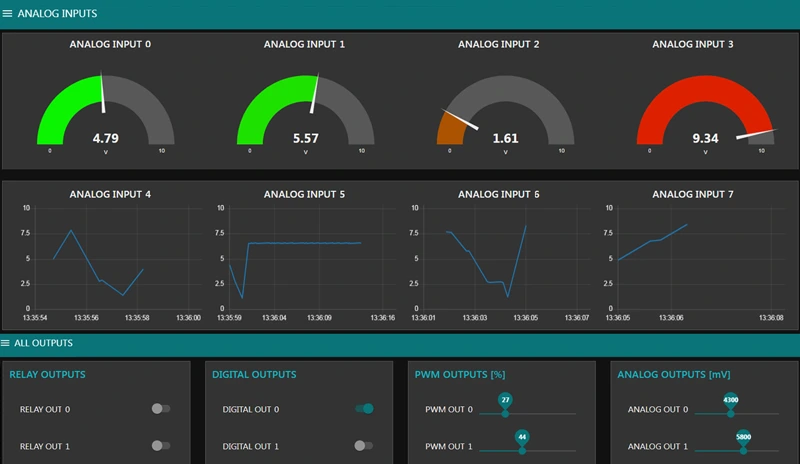The width and height of the screenshot is (800, 464).
Task: Click the PWM OUT 1 label
Action: [449, 447]
